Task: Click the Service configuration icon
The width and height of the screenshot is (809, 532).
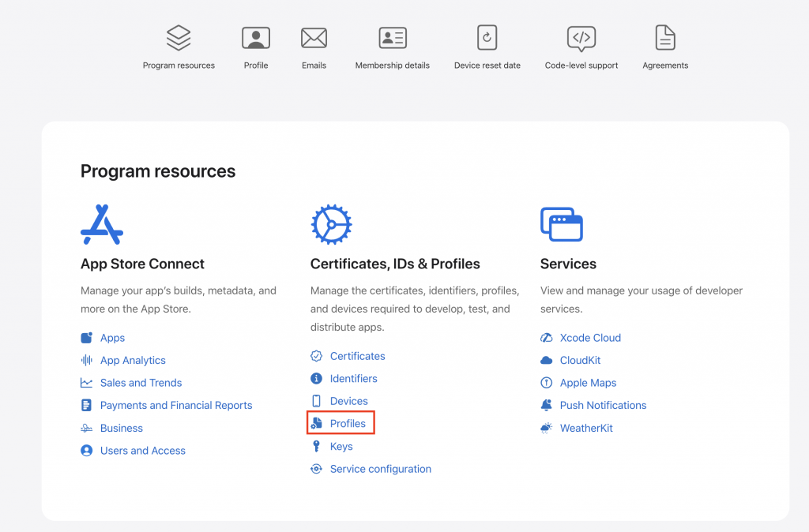Action: tap(316, 469)
